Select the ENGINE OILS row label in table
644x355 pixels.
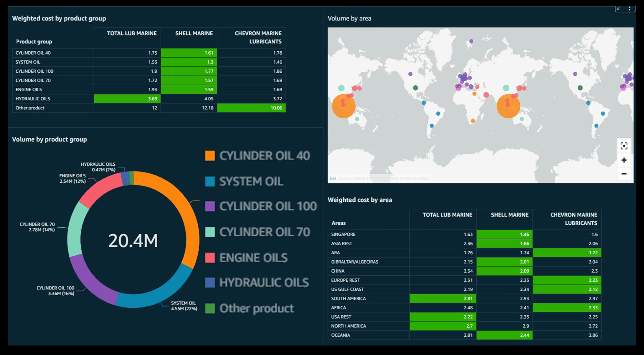[28, 90]
